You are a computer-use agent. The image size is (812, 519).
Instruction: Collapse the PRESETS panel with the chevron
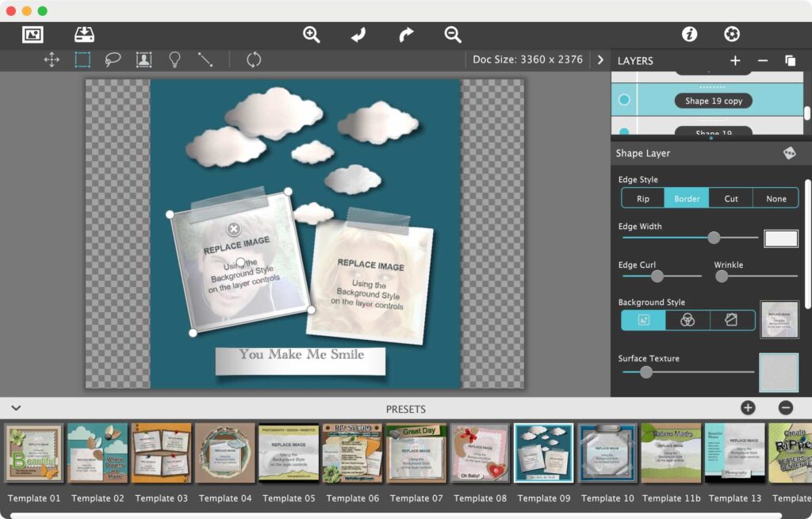click(x=16, y=408)
